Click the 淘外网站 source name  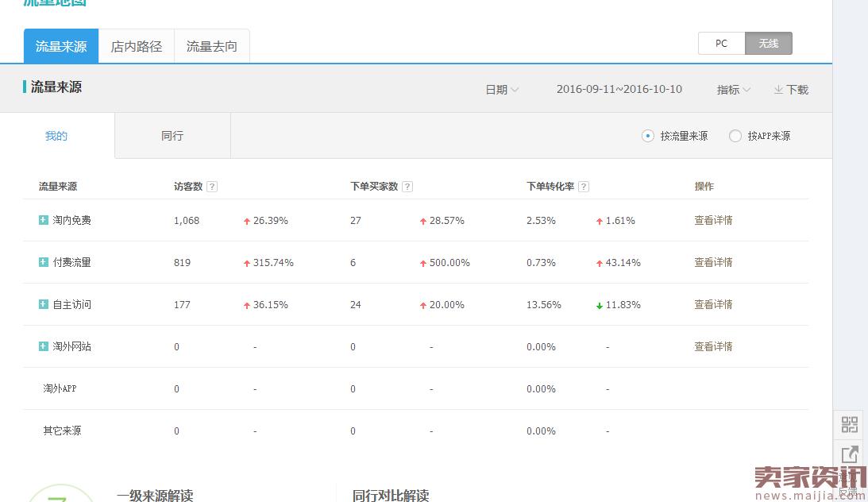click(72, 346)
